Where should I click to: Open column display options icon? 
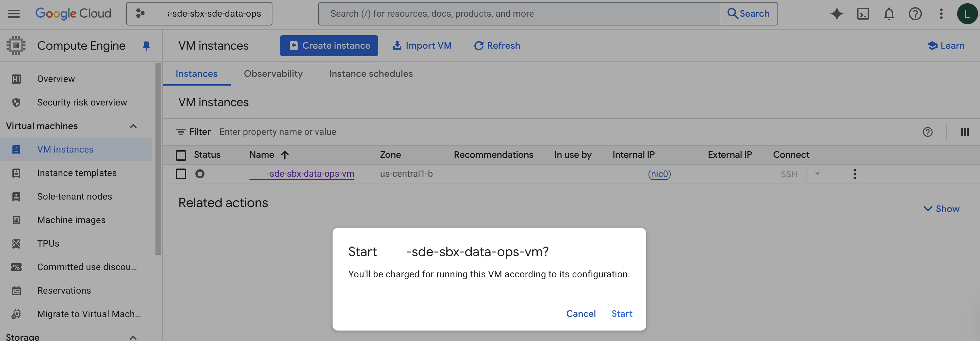(x=964, y=132)
